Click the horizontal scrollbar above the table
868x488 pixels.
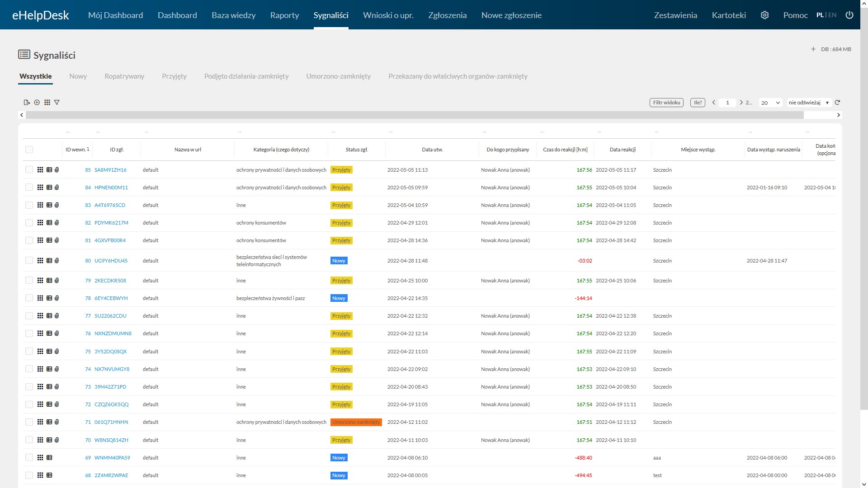(x=414, y=115)
